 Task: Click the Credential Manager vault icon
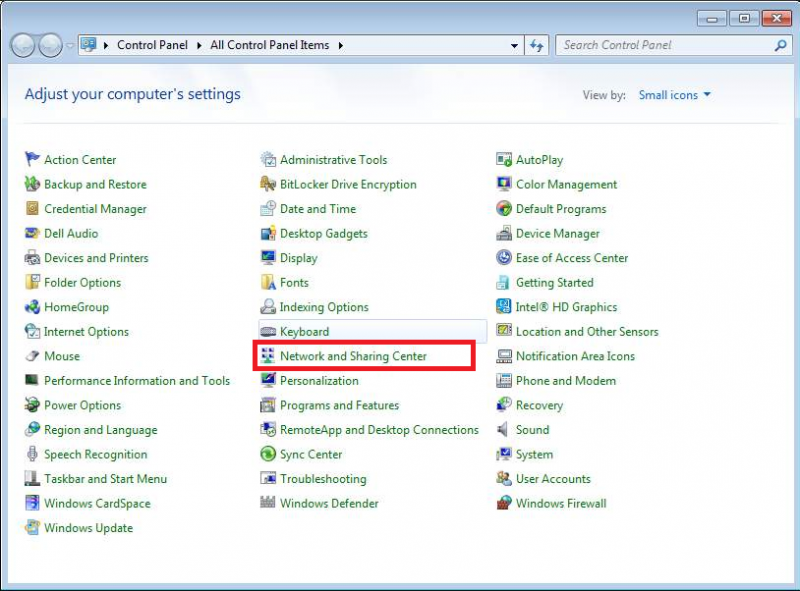(32, 208)
